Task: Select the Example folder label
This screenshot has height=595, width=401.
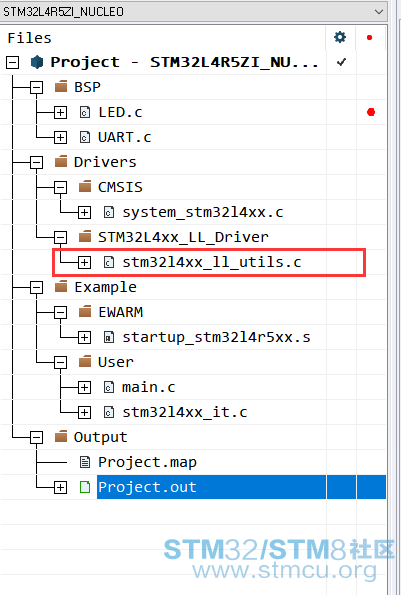Action: 105,287
